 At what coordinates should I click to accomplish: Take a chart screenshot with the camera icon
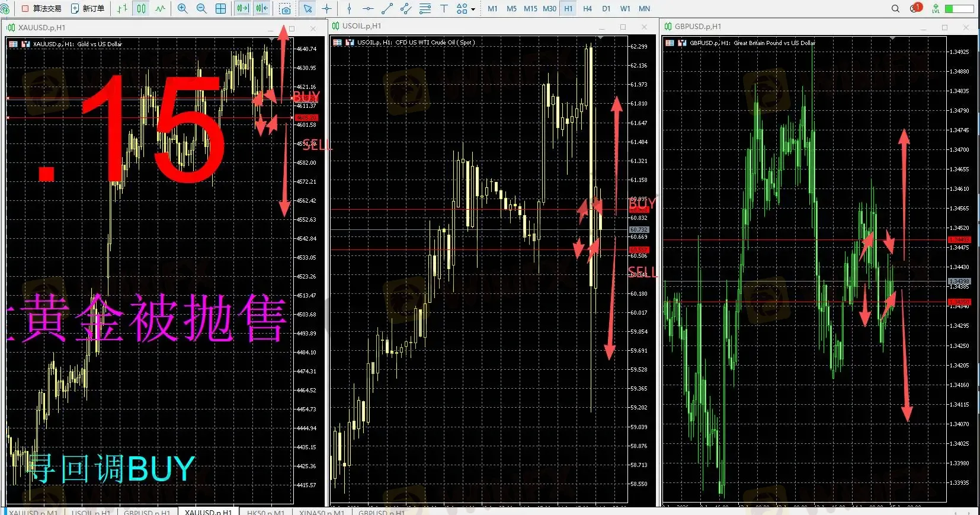click(285, 9)
